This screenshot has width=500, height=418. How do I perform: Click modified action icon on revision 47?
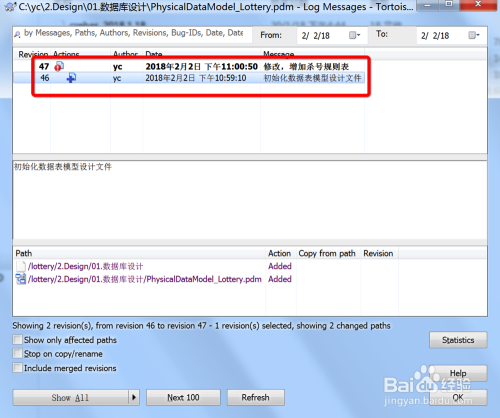click(59, 66)
